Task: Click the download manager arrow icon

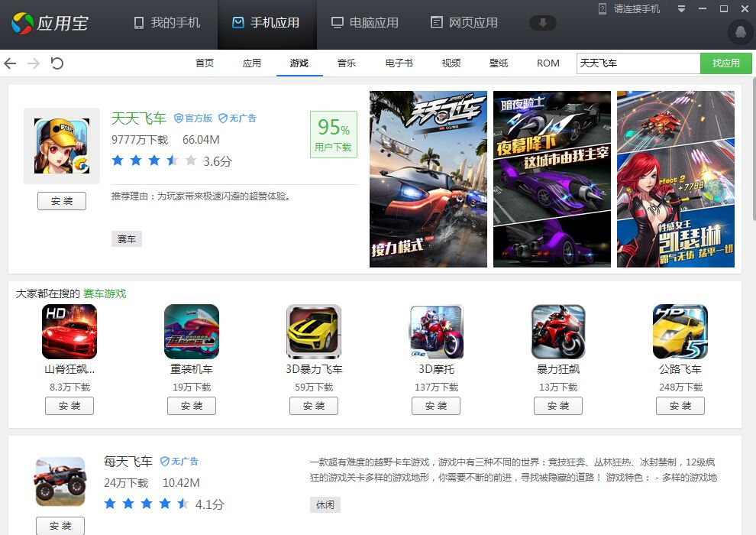Action: click(x=542, y=23)
